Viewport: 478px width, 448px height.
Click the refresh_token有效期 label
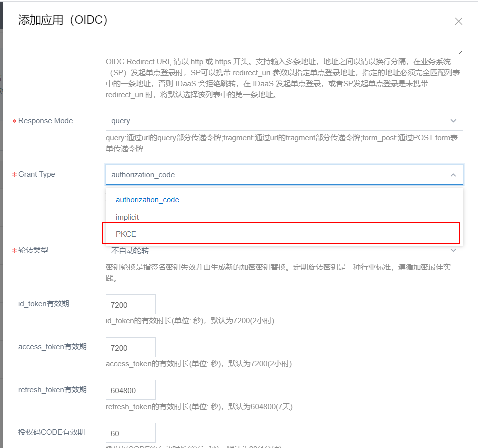52,390
